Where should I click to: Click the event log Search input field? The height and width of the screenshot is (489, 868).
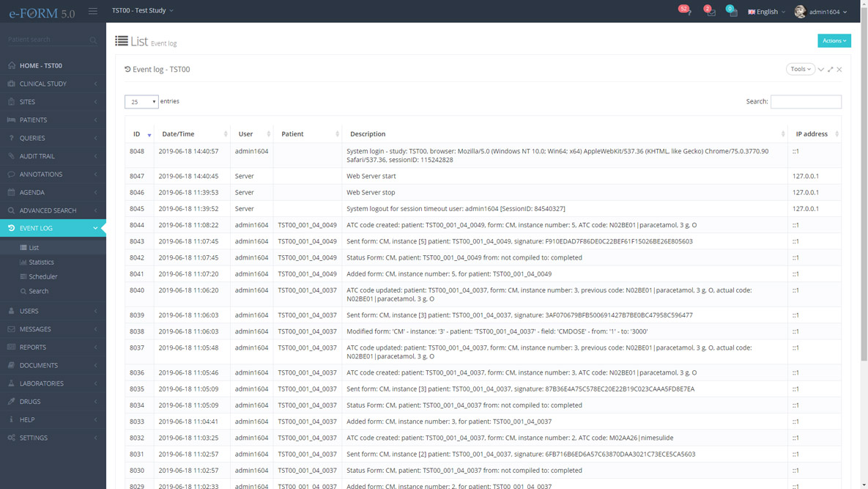coord(806,102)
